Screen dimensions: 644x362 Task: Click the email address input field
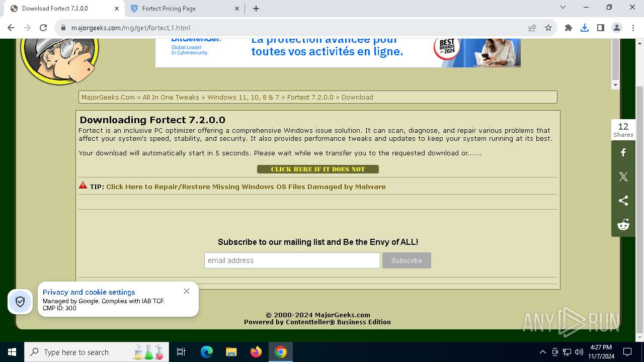click(292, 260)
